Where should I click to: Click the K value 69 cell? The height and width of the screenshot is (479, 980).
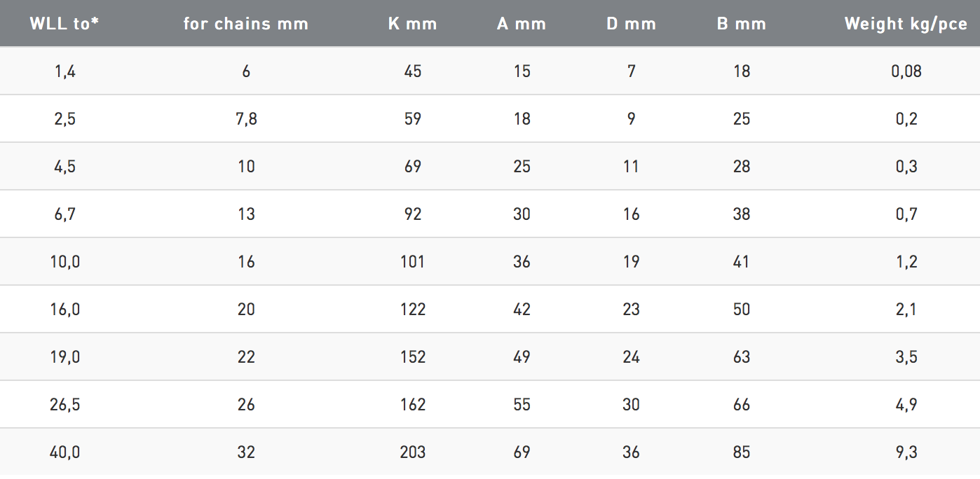coord(413,167)
